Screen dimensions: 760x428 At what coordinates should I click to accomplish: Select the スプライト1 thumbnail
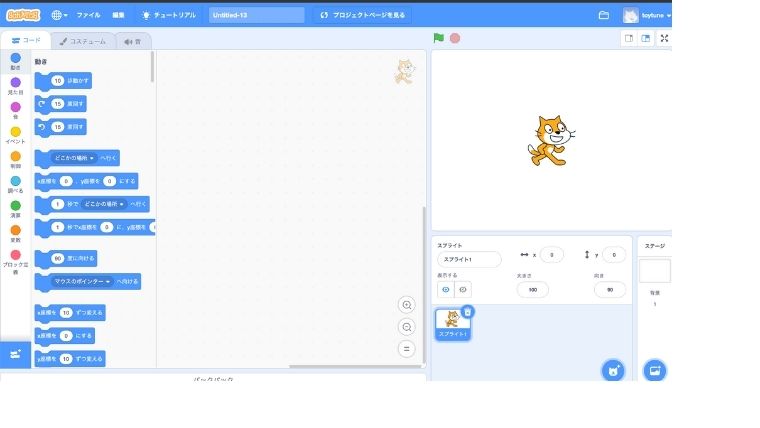pyautogui.click(x=452, y=324)
